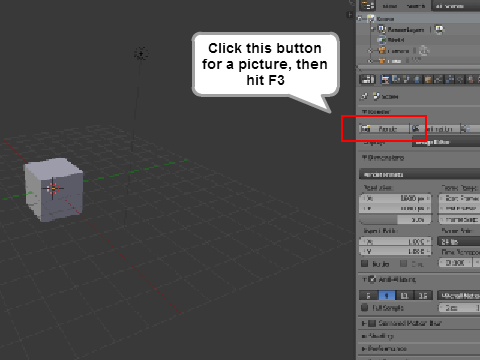Click the Time Remapping Old value field
Image resolution: width=480 pixels, height=360 pixels.
(455, 263)
